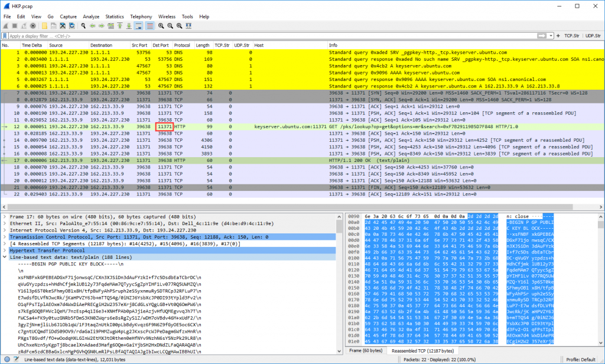Expand the Hypertext Transfer Protocol tree row
The height and width of the screenshot is (364, 605).
tap(6, 252)
